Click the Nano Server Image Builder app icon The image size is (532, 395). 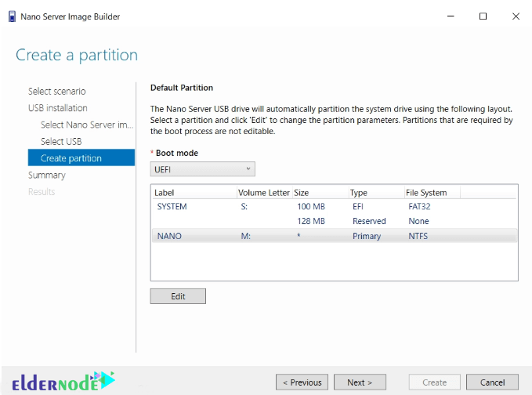point(12,16)
